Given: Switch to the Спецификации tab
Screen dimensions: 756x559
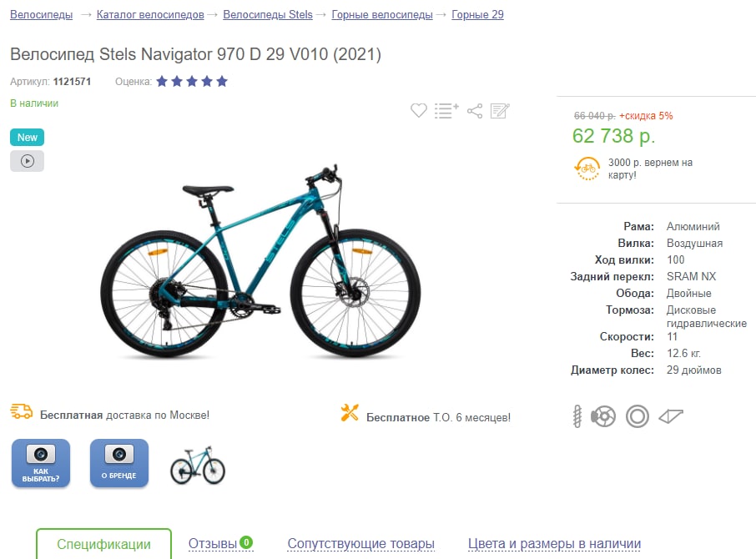Looking at the screenshot, I should [x=103, y=544].
